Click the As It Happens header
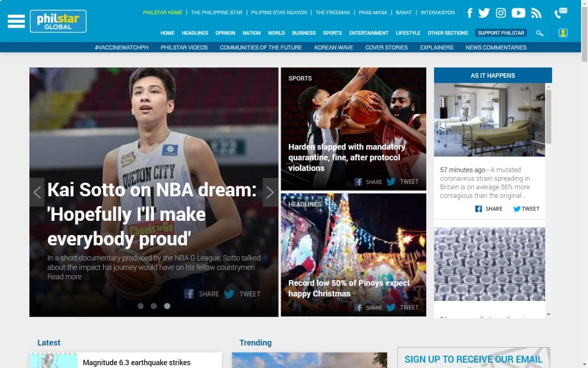Viewport: 588px width, 368px height. [x=493, y=75]
